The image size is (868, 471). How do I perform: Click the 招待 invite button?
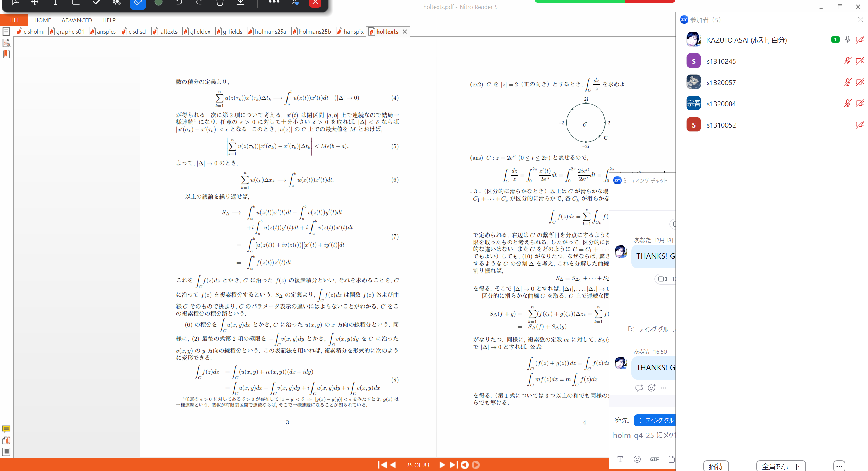[x=716, y=466]
